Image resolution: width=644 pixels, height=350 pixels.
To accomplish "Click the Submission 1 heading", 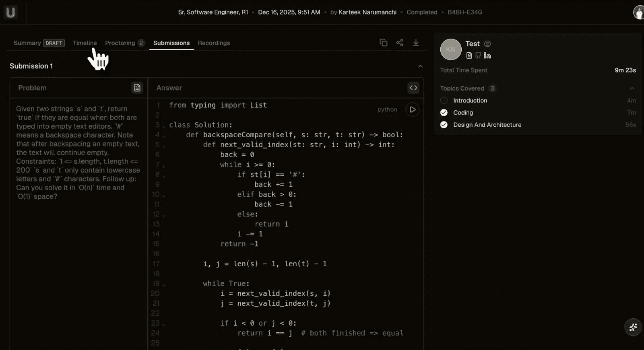I will click(x=31, y=66).
